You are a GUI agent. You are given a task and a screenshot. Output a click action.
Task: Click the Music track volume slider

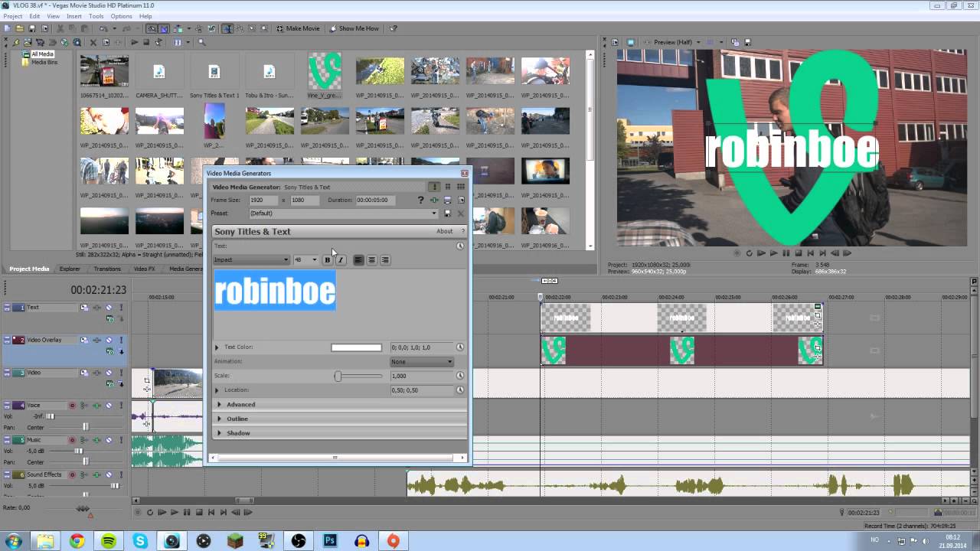tap(79, 451)
